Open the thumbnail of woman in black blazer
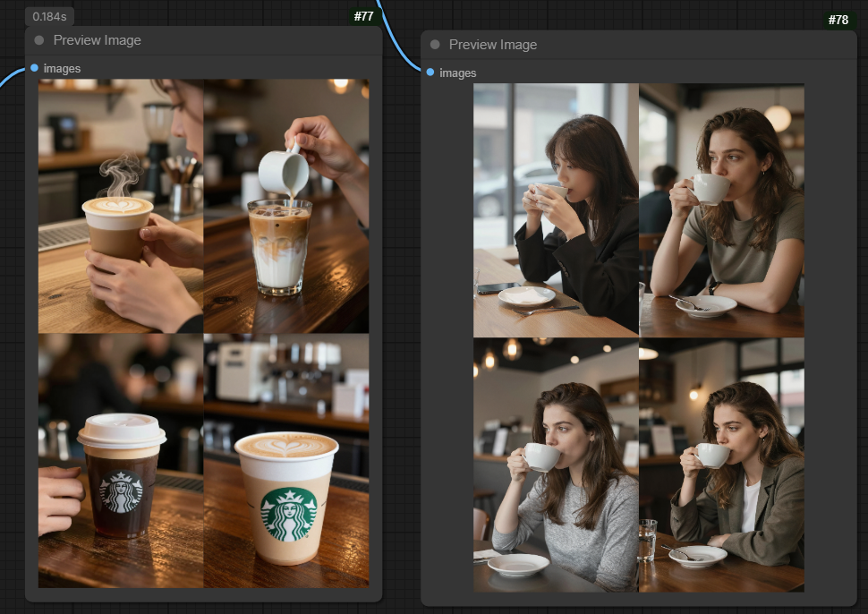The width and height of the screenshot is (868, 614). (x=556, y=210)
